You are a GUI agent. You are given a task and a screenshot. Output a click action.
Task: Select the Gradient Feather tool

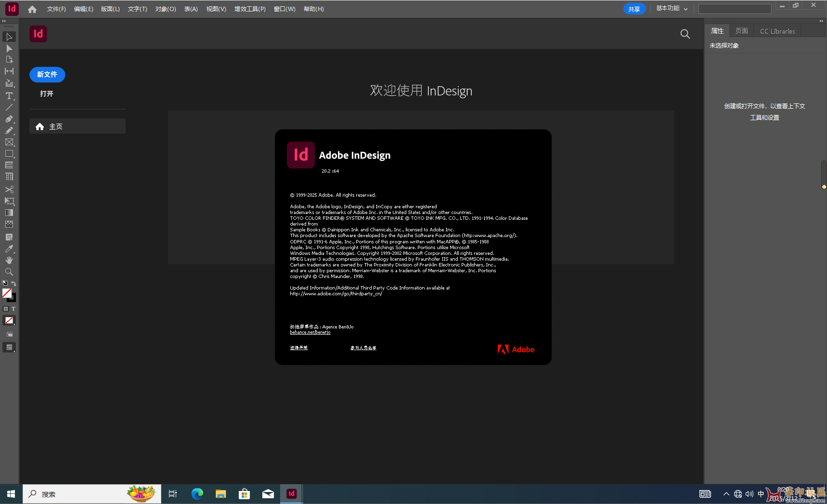9,224
